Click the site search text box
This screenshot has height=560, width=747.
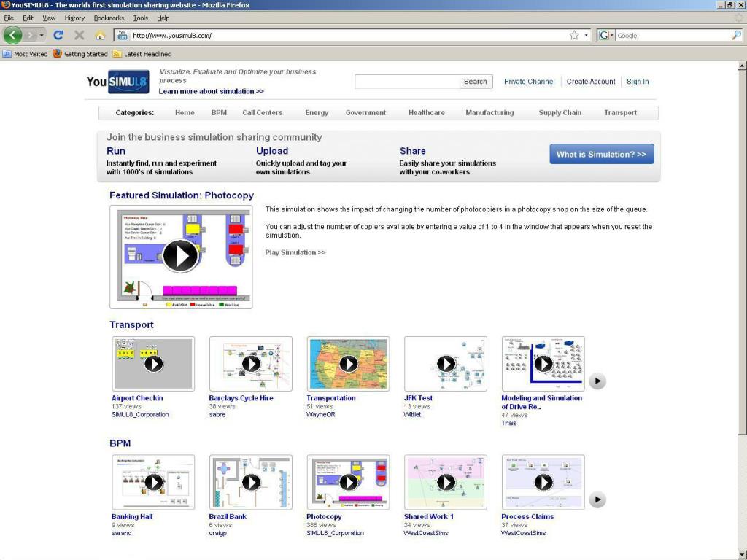coord(406,82)
